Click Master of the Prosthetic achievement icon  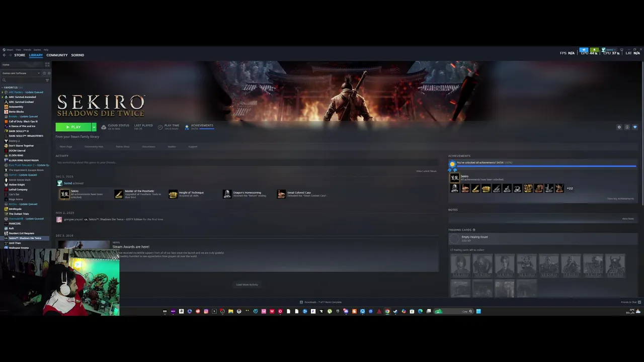tap(119, 194)
